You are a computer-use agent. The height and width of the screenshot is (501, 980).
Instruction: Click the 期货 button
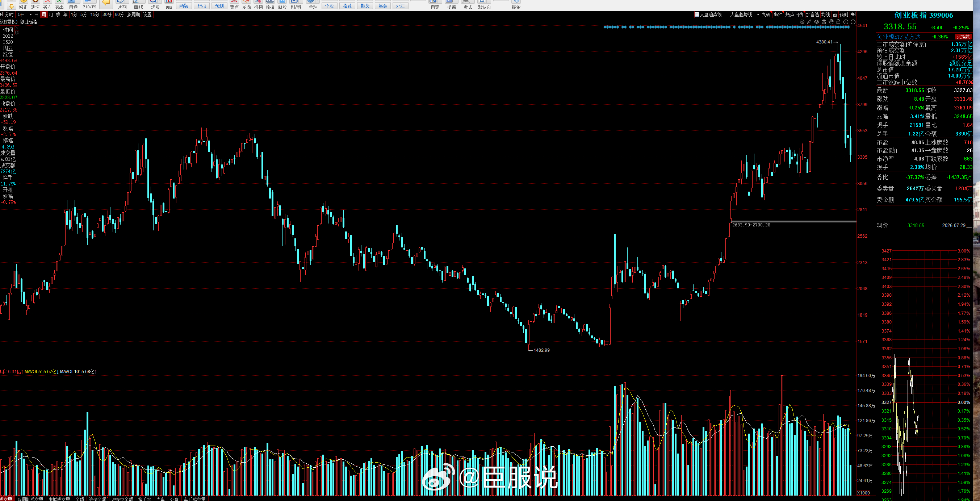point(365,6)
